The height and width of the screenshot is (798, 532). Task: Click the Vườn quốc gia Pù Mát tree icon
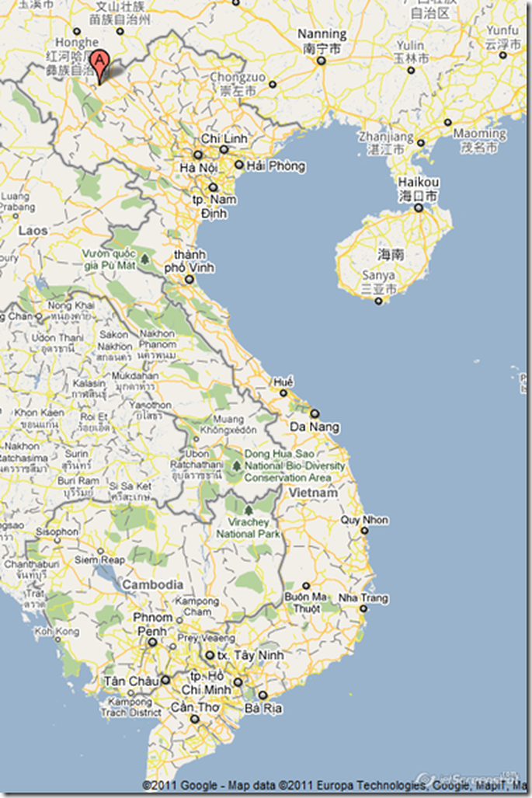(144, 256)
